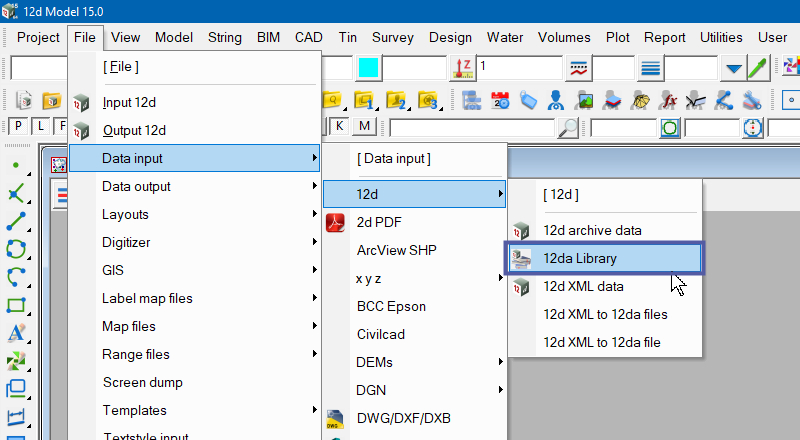
Task: Open the Utilities menu
Action: pos(721,38)
